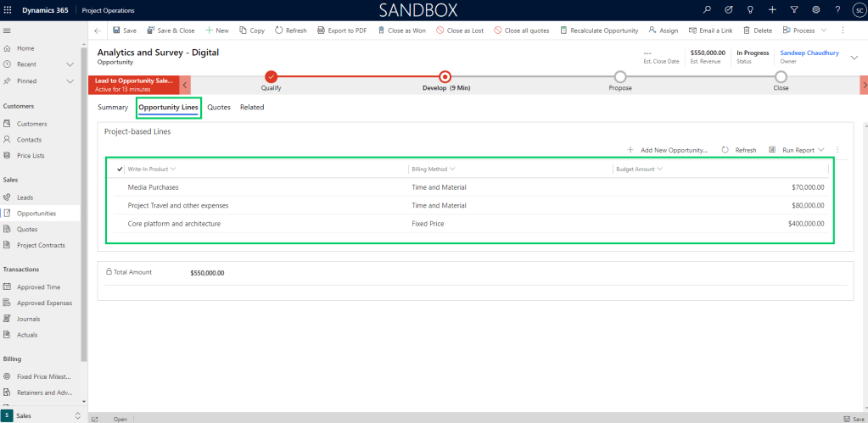Switch to the Summary tab
868x423 pixels.
coord(113,108)
